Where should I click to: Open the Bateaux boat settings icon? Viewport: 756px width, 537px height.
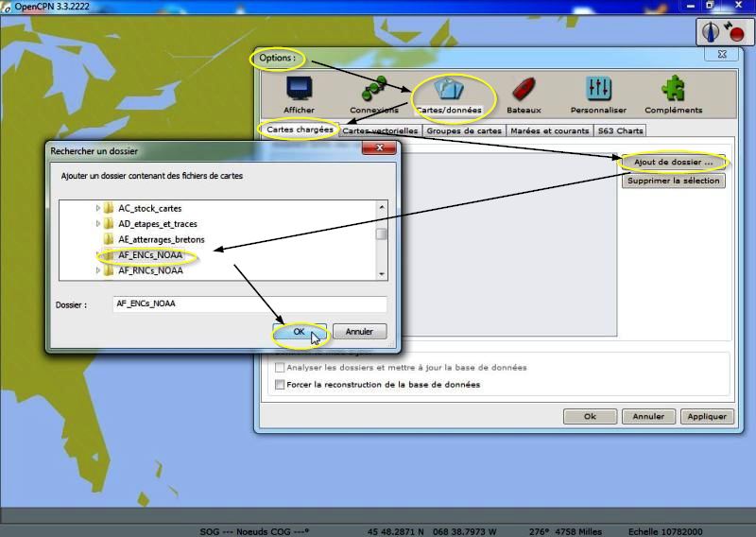point(524,89)
